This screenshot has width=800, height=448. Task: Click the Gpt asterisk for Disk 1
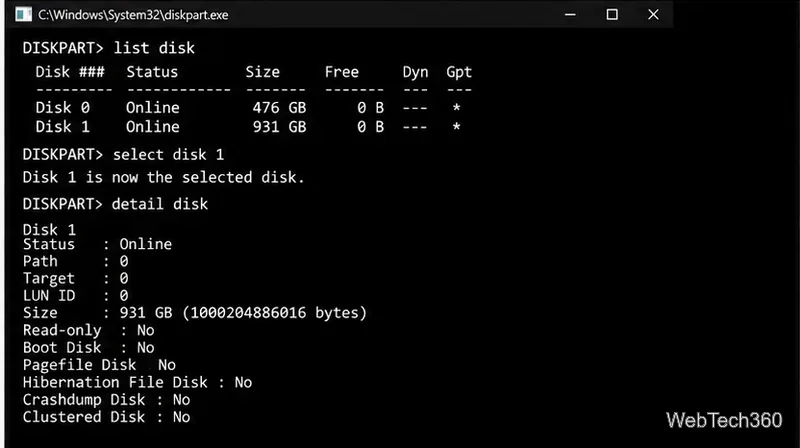457,127
